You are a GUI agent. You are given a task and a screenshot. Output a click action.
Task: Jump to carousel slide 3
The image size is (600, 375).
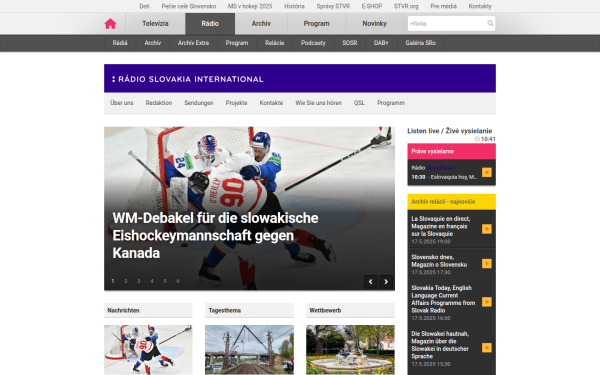click(139, 281)
